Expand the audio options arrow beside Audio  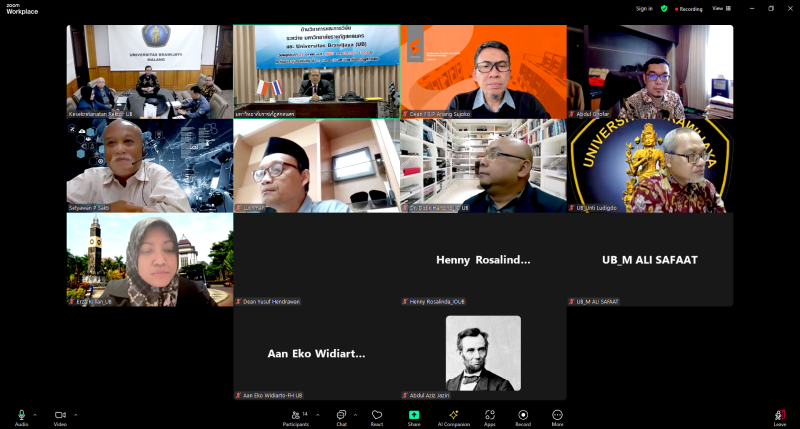tap(35, 414)
